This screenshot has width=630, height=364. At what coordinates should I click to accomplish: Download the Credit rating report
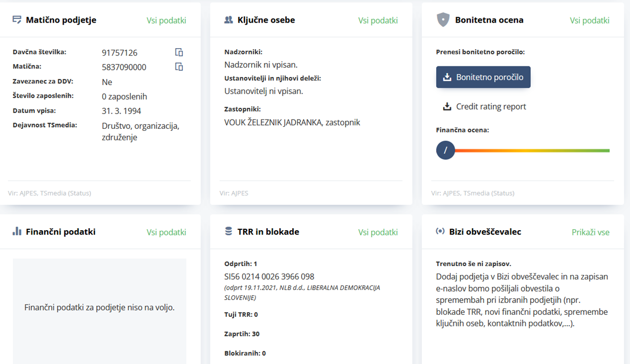(484, 107)
